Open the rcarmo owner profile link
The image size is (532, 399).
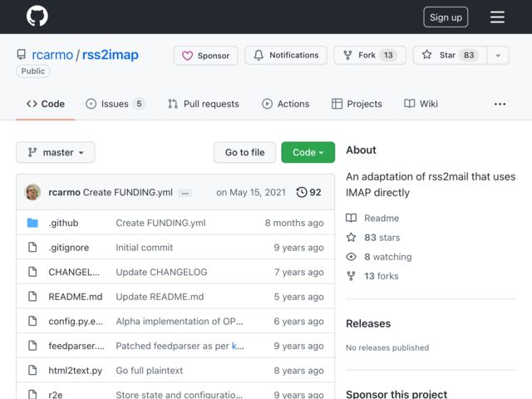pos(52,55)
